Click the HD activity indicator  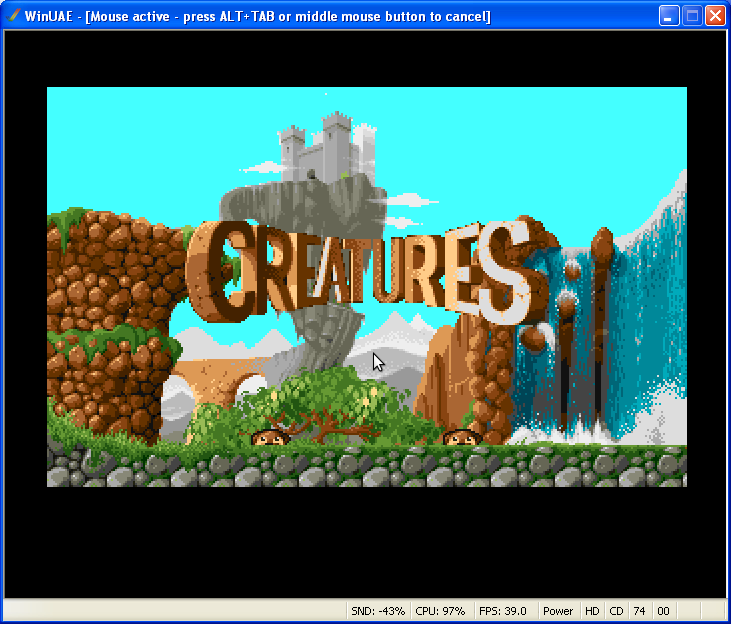click(592, 611)
